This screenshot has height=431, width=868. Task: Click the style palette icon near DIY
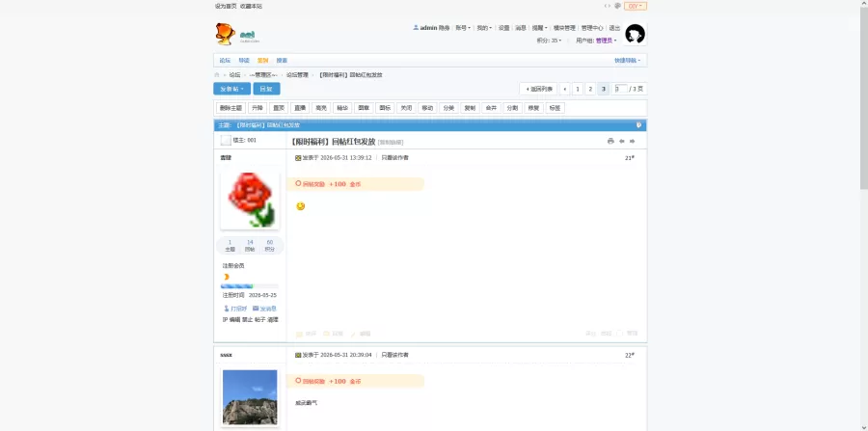coord(618,6)
